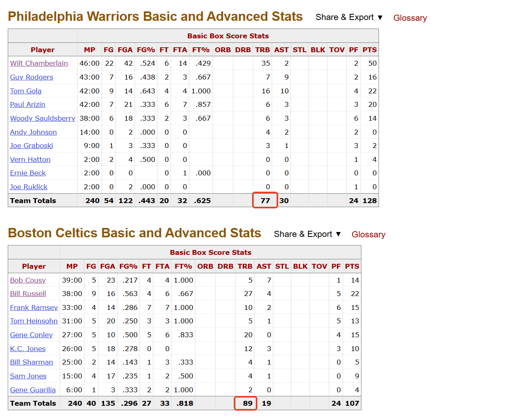This screenshot has height=420, width=505.
Task: Open Paul Arizin player page
Action: tap(27, 104)
